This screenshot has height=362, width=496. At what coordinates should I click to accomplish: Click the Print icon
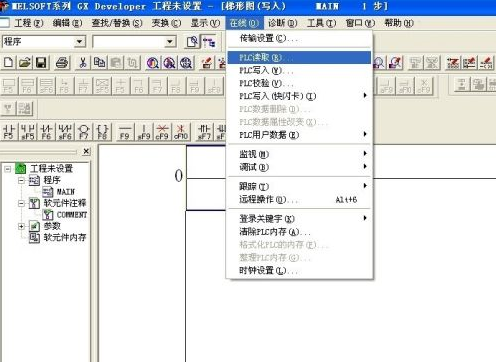point(62,62)
